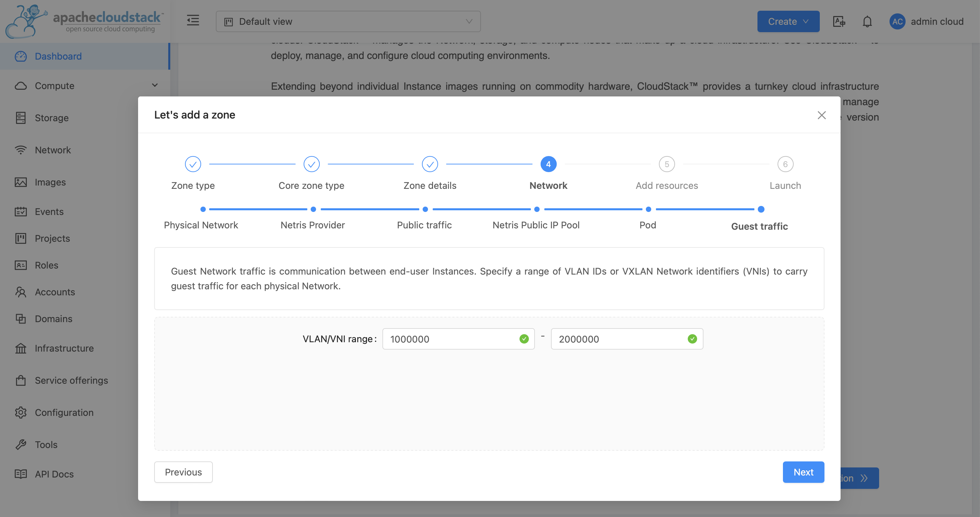This screenshot has width=980, height=517.
Task: Open the language translation icon
Action: [839, 22]
